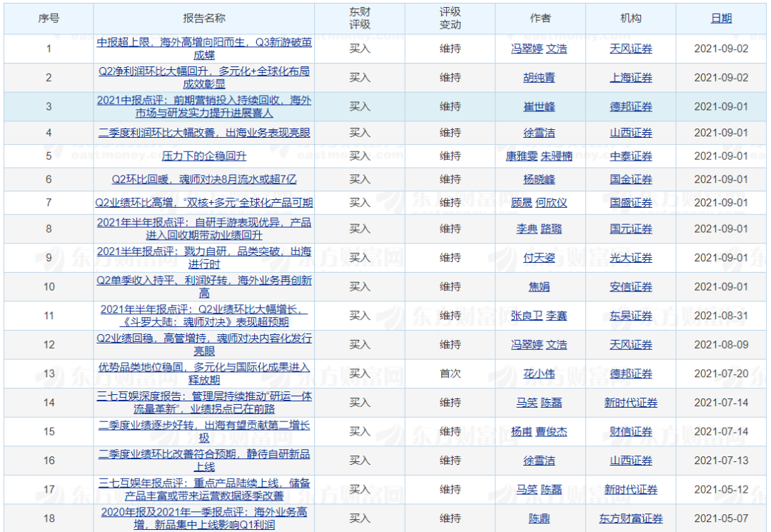Screen dimensions: 771x532
Task: Open report '二季度利润环比大幅改善，出海业务表现亮眼'
Action: point(204,133)
